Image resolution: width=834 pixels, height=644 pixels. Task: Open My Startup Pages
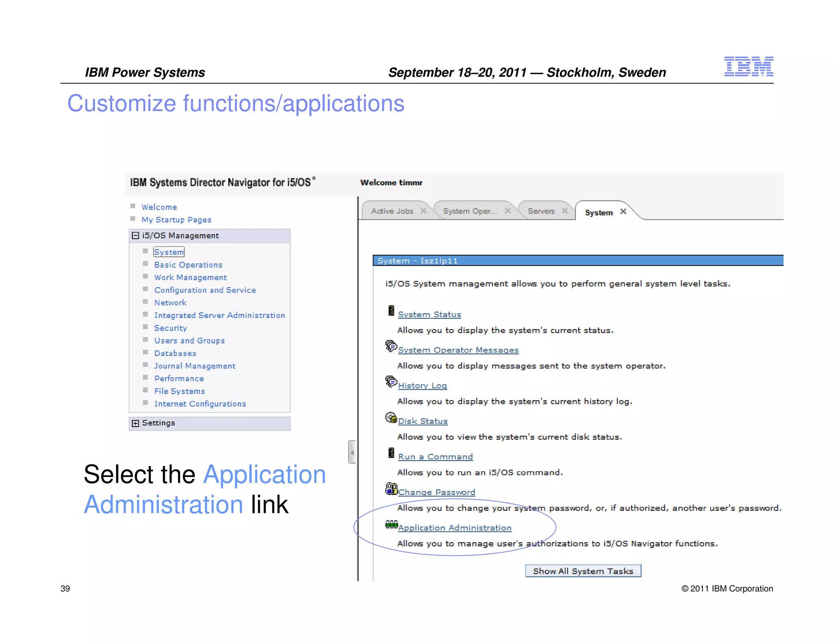pyautogui.click(x=176, y=220)
